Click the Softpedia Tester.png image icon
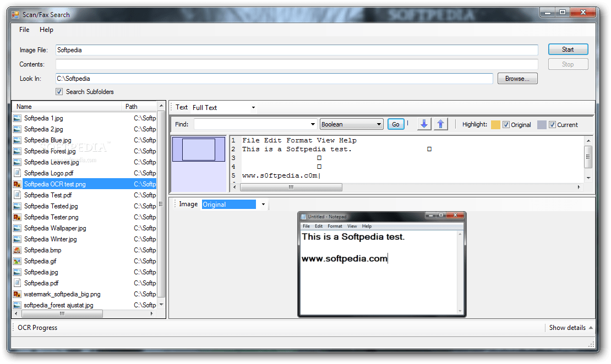Viewport: 611px width, 364px height. (17, 217)
